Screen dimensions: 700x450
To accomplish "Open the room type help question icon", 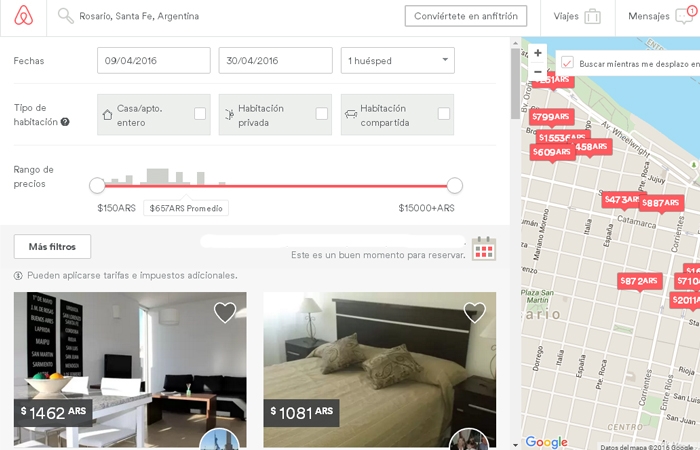I will 65,122.
